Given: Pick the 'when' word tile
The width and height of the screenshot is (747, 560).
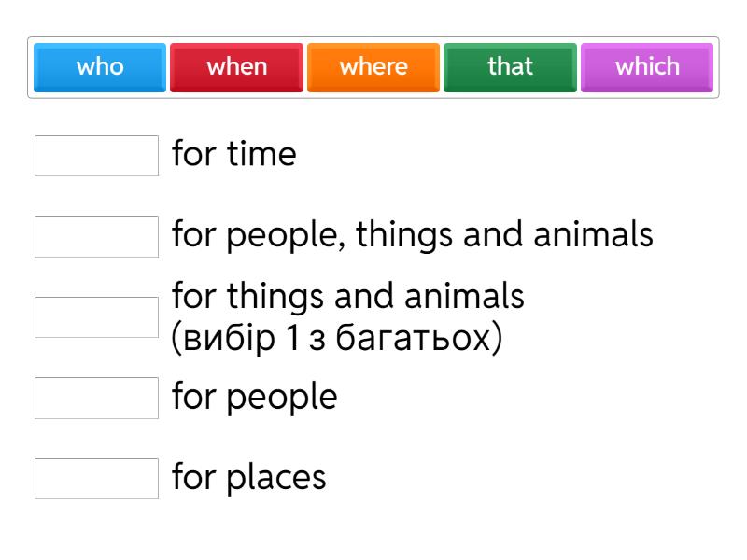Looking at the screenshot, I should click(x=236, y=67).
